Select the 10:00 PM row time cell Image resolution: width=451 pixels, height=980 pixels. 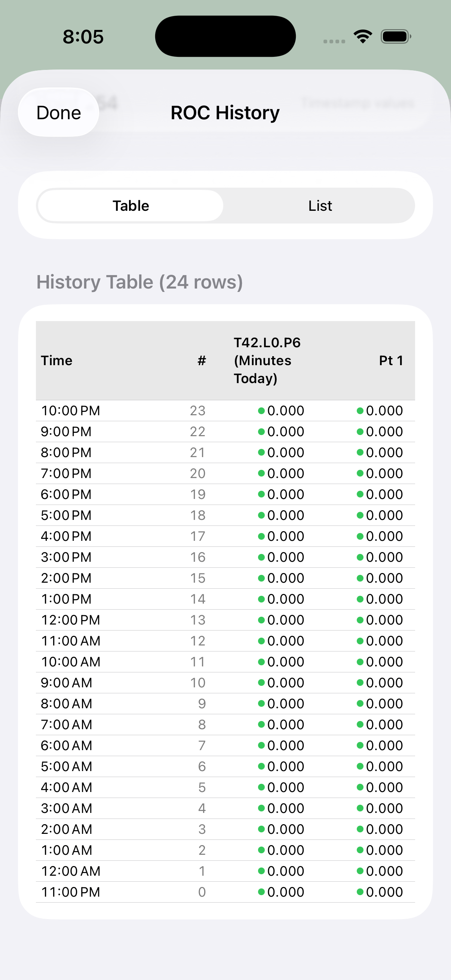pyautogui.click(x=71, y=410)
